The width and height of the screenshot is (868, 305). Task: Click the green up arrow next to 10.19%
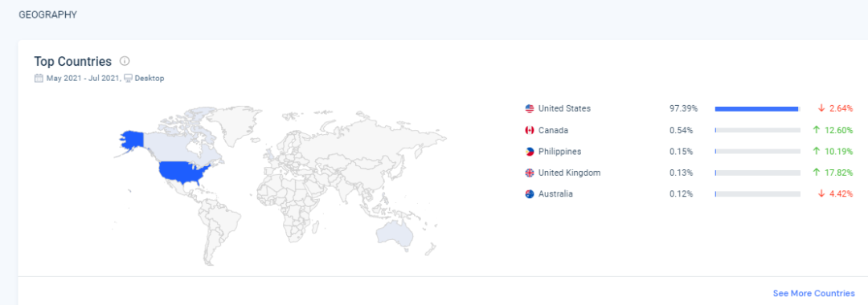(x=816, y=152)
